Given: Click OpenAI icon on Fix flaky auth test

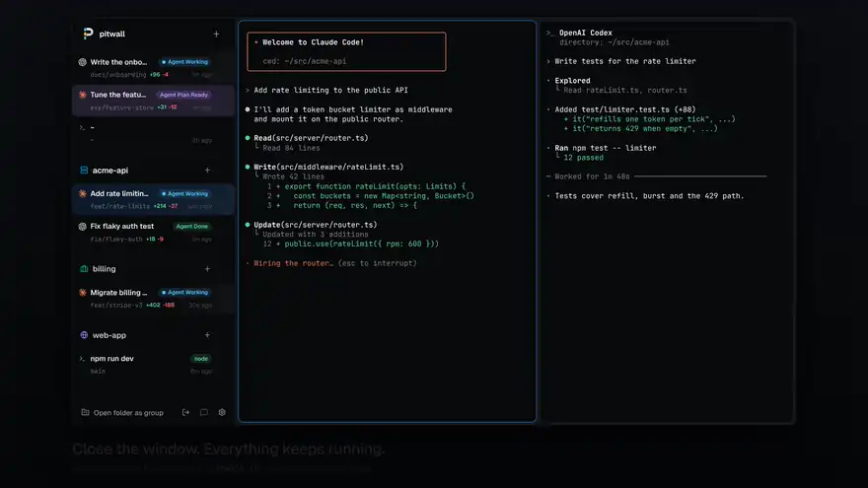Looking at the screenshot, I should [x=83, y=227].
